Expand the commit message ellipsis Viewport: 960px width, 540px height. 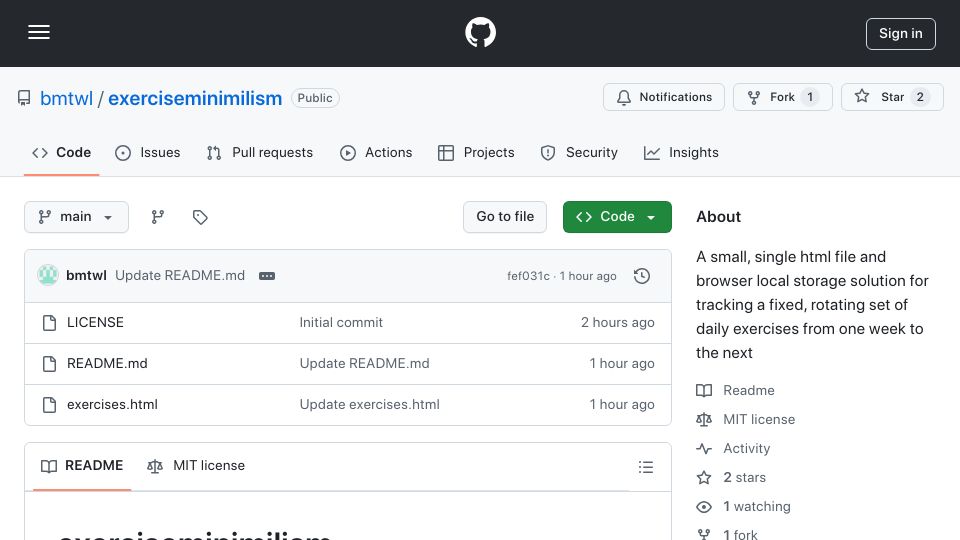(267, 276)
